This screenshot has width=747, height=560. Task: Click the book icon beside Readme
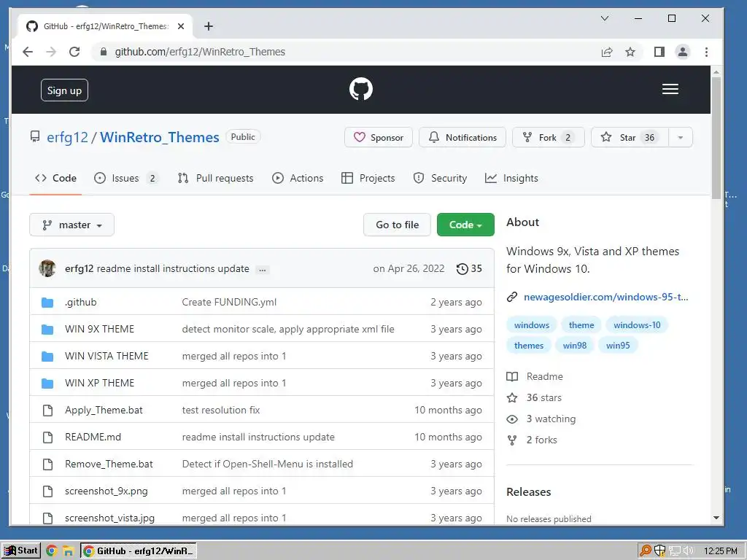(x=512, y=377)
